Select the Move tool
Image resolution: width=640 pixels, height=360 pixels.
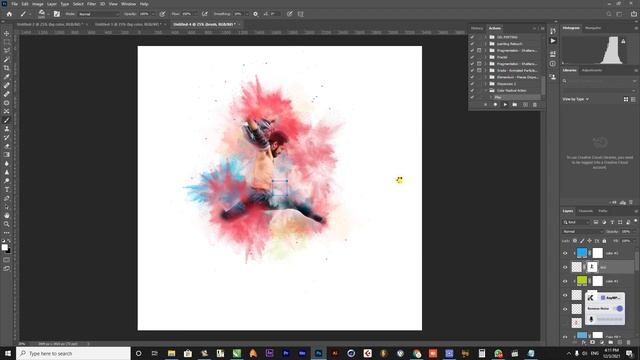click(7, 33)
